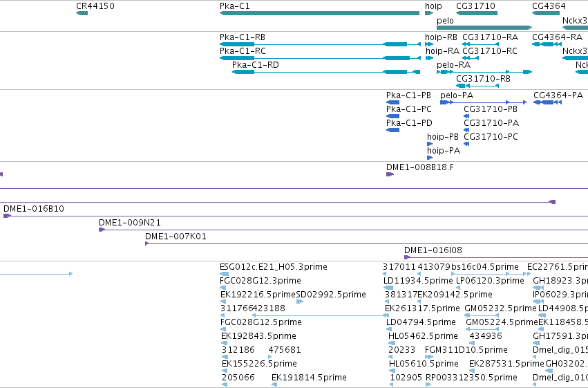
Task: Open the CG31710-RA transcript label
Action: point(490,37)
